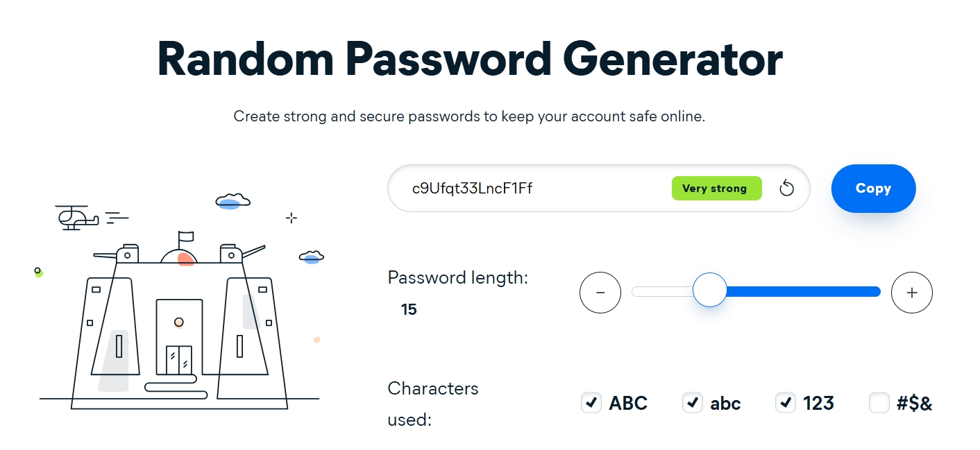Enable the #$& symbols checkbox
Screen dimensions: 980x450
879,402
